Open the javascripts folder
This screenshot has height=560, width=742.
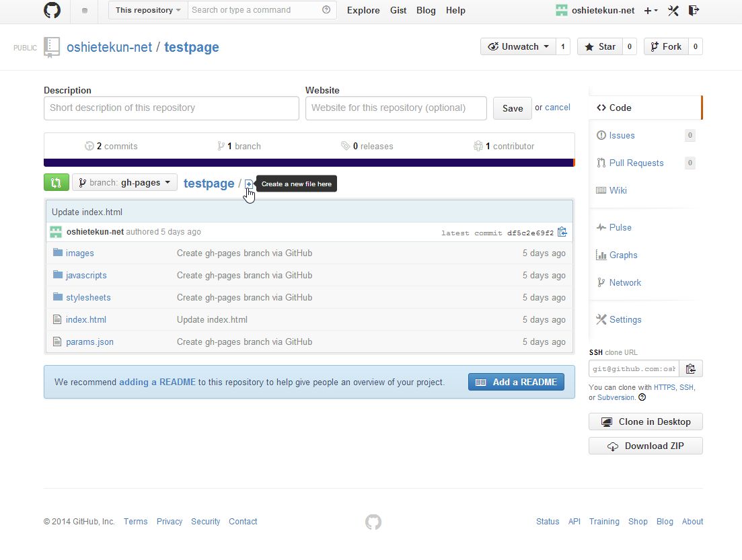pos(86,275)
